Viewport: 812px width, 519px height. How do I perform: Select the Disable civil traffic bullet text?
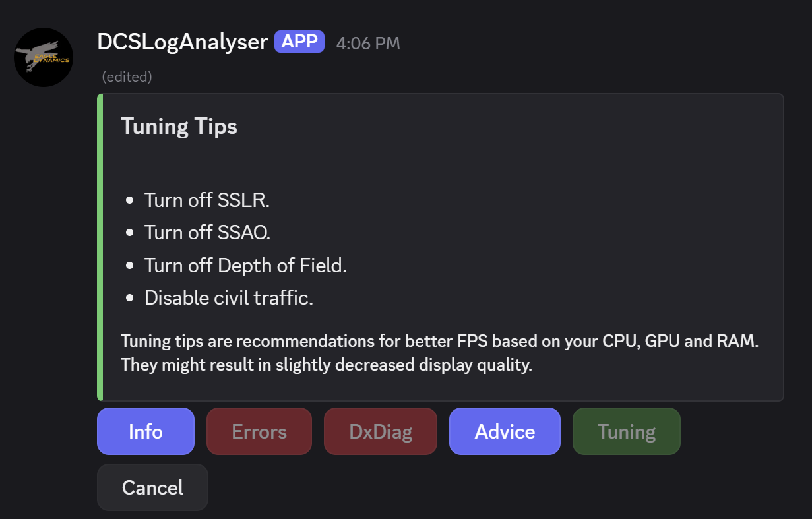coord(229,298)
